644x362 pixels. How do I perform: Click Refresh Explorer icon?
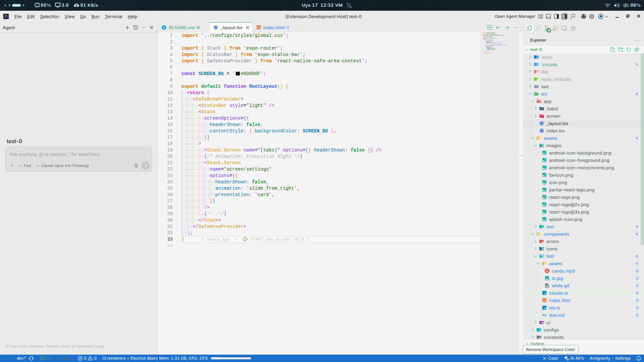629,50
